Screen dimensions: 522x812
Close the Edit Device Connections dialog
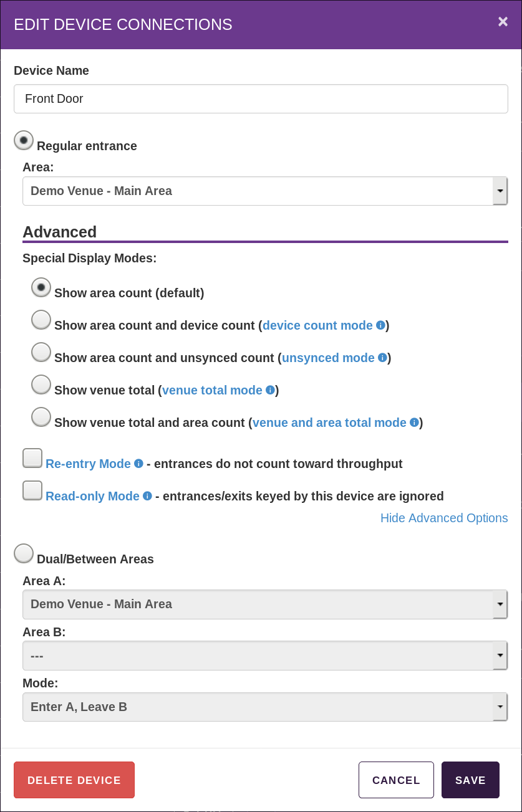[x=503, y=22]
